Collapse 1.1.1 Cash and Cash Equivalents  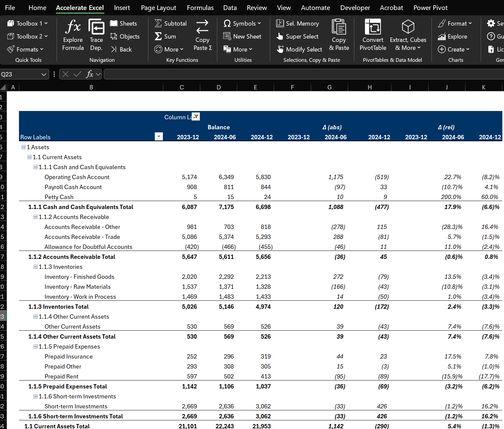(x=35, y=167)
